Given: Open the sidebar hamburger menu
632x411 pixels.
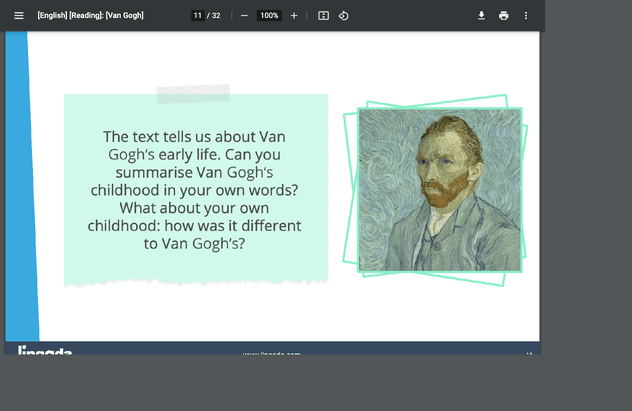Looking at the screenshot, I should [x=18, y=16].
